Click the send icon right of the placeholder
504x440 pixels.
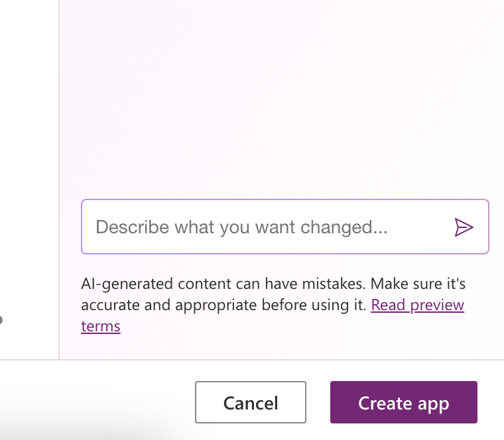point(464,227)
